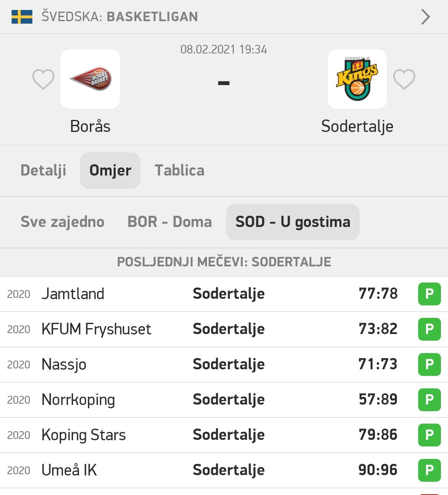Tap the green P badge for Umeå IK match
The image size is (448, 495).
click(429, 470)
